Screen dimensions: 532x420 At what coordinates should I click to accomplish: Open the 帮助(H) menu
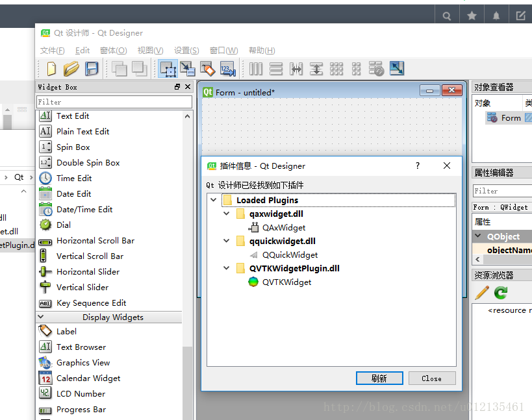click(262, 51)
